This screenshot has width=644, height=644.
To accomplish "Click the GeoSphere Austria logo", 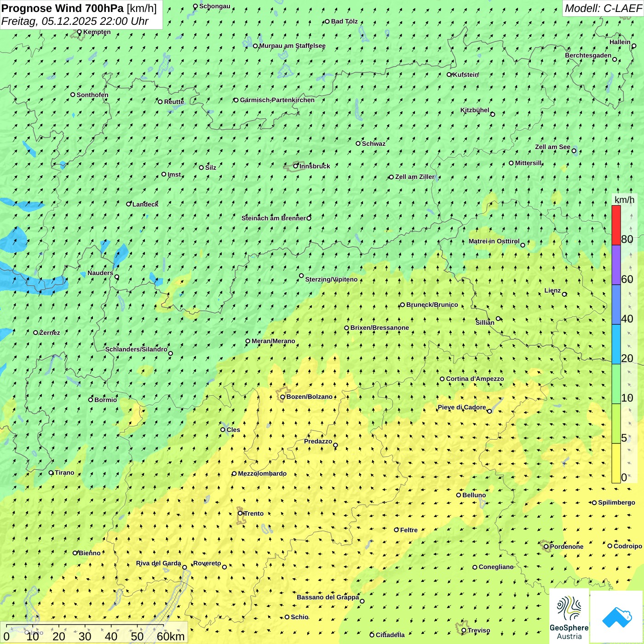I will (569, 616).
